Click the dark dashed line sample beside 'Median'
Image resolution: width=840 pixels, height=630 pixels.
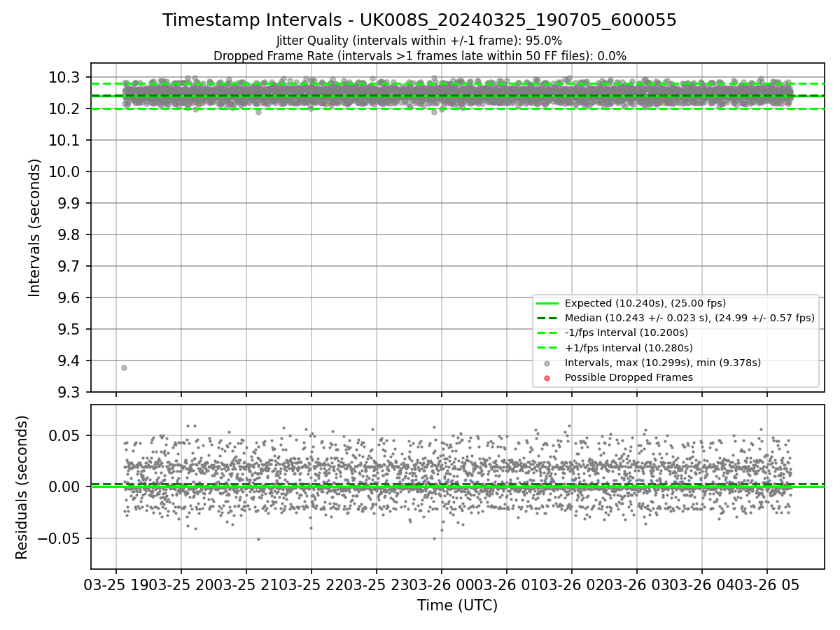click(x=547, y=318)
